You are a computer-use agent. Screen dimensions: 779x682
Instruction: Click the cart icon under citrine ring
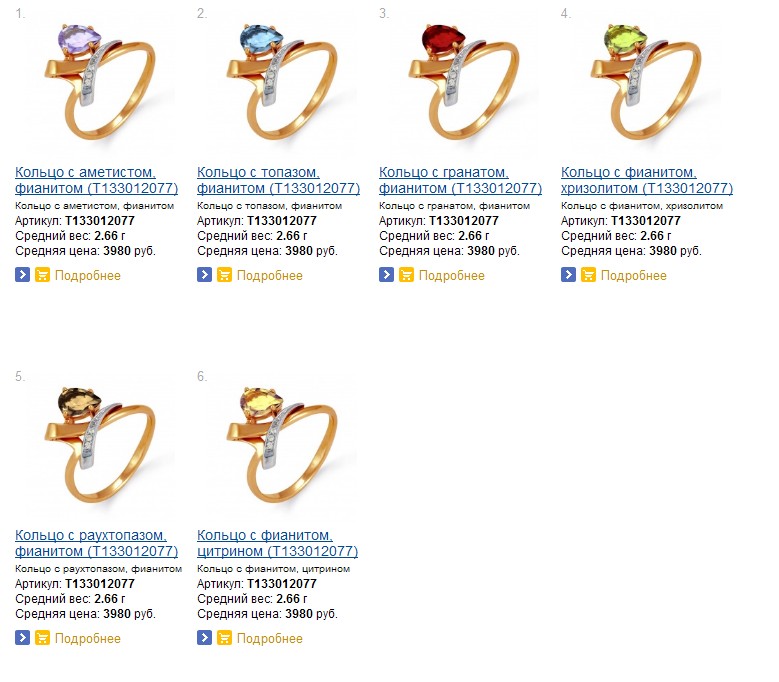[224, 638]
